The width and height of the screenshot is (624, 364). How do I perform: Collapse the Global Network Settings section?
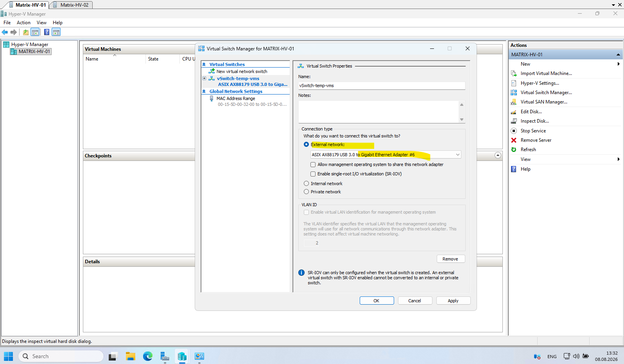click(x=204, y=91)
